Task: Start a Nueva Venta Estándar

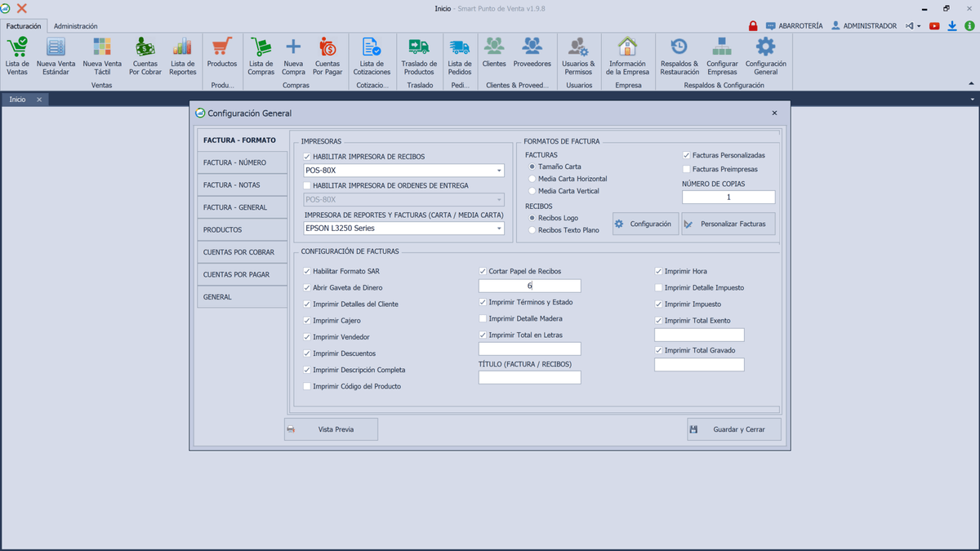Action: click(56, 56)
